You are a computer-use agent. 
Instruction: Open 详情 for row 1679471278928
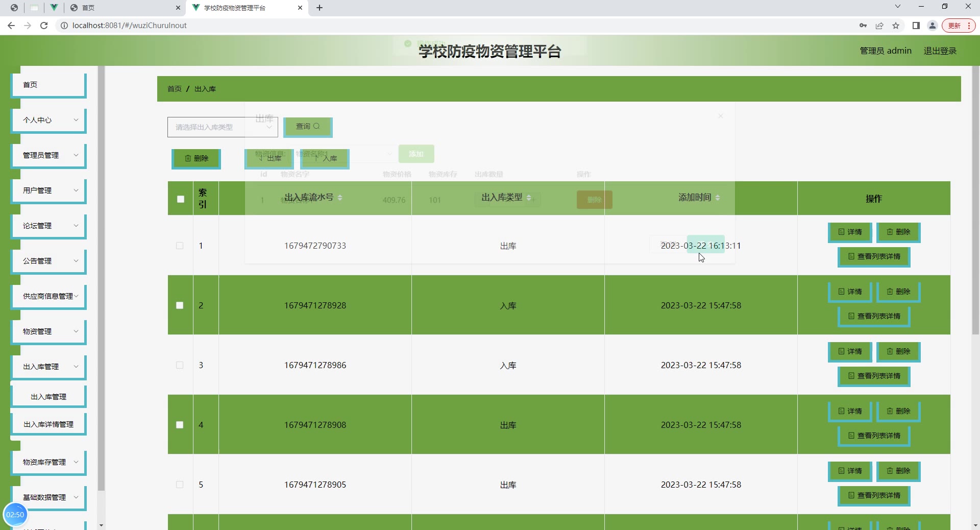850,292
